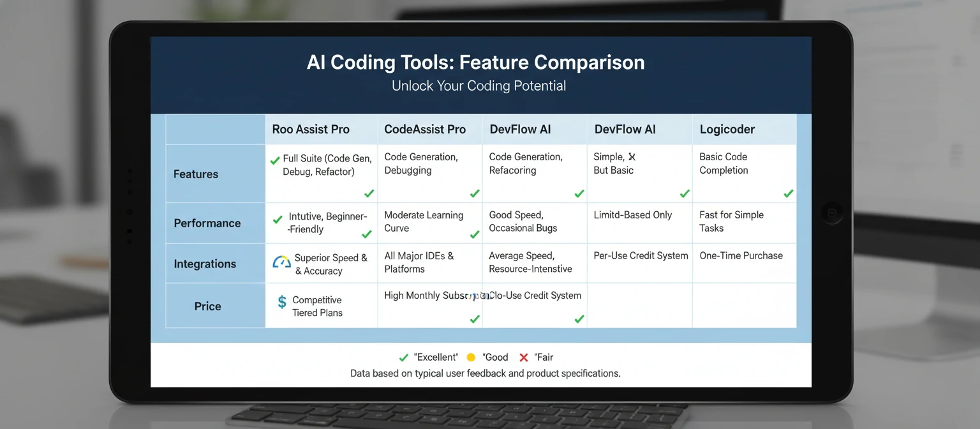The width and height of the screenshot is (980, 429).
Task: Click the red X for Fair in legend
Action: (x=523, y=357)
